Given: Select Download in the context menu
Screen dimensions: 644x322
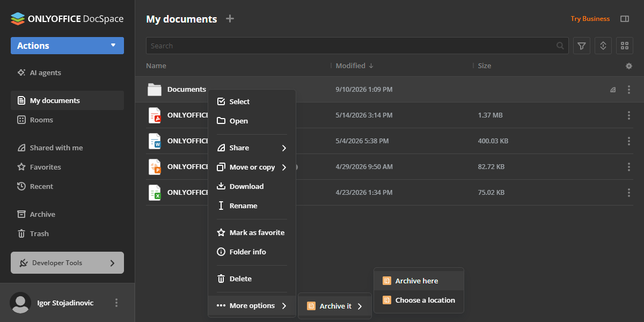Looking at the screenshot, I should click(252, 186).
